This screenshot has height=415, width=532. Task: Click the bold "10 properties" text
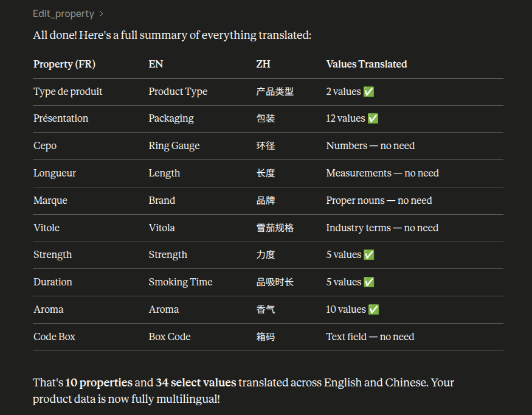(98, 383)
